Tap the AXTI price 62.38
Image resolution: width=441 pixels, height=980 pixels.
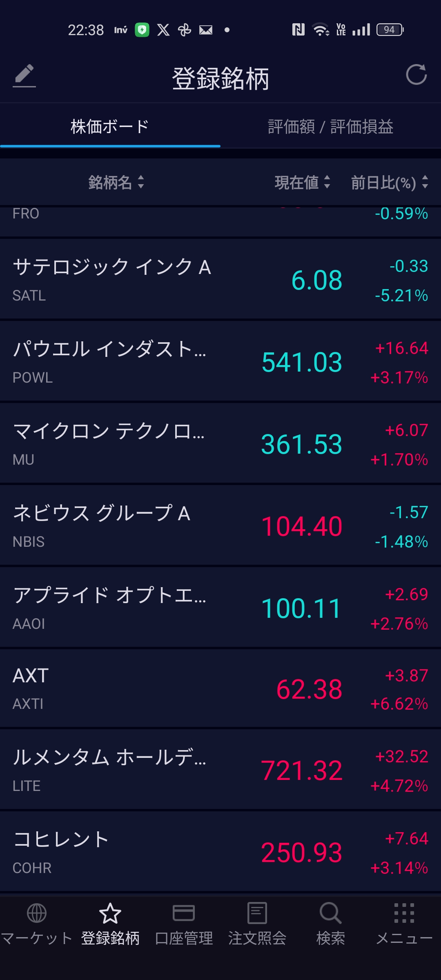point(309,689)
